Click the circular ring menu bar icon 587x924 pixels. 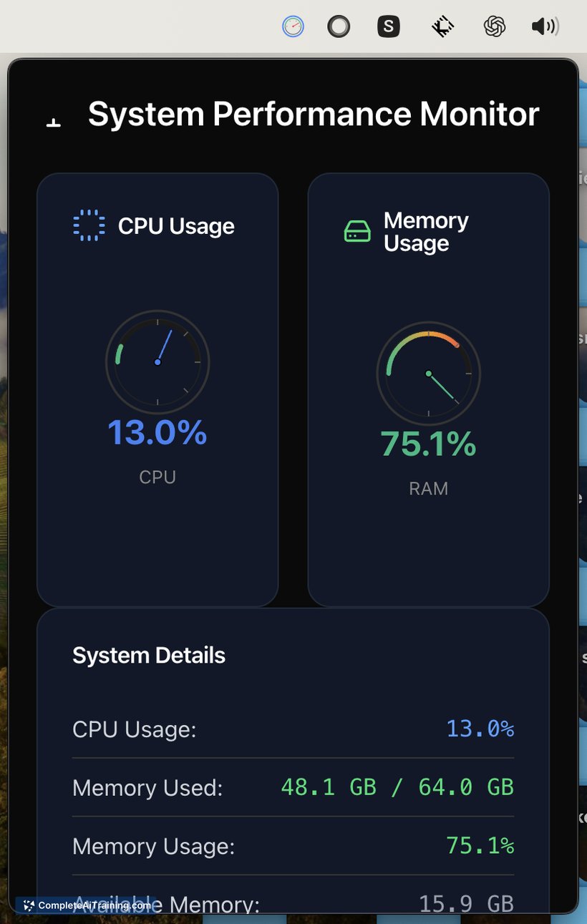coord(339,27)
